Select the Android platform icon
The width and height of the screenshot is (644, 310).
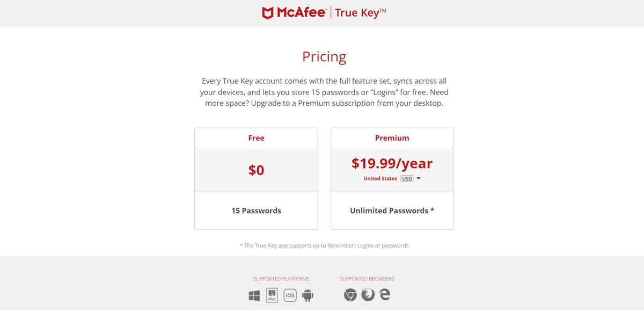(x=308, y=295)
